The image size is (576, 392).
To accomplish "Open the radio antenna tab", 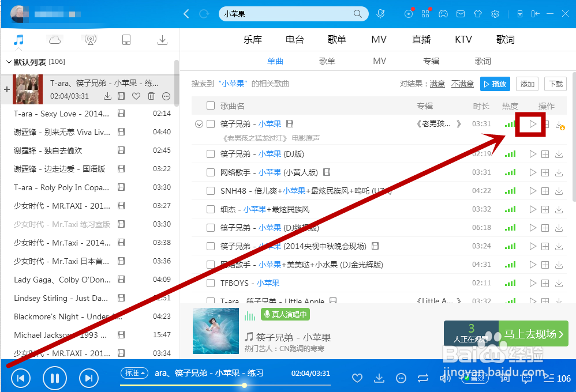I will 91,40.
